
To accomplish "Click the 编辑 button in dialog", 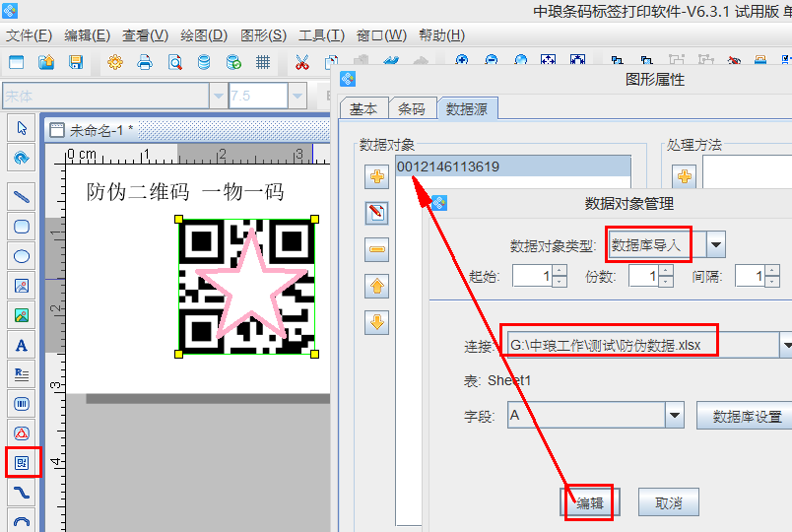I will click(x=589, y=502).
